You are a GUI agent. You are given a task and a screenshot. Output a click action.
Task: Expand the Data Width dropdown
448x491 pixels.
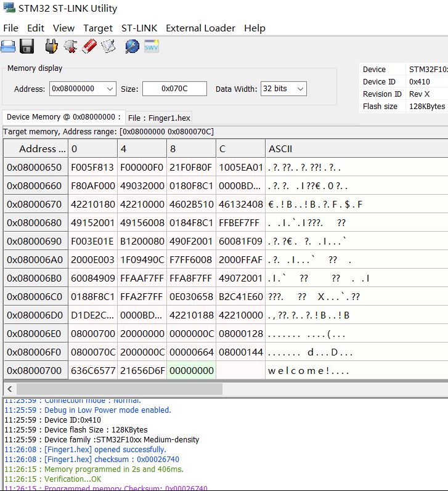(300, 89)
